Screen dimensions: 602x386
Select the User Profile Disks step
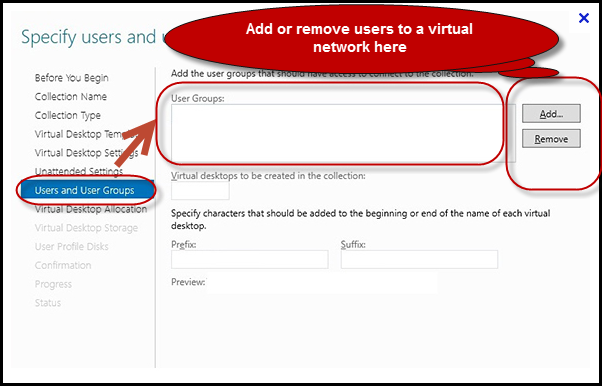tap(71, 247)
